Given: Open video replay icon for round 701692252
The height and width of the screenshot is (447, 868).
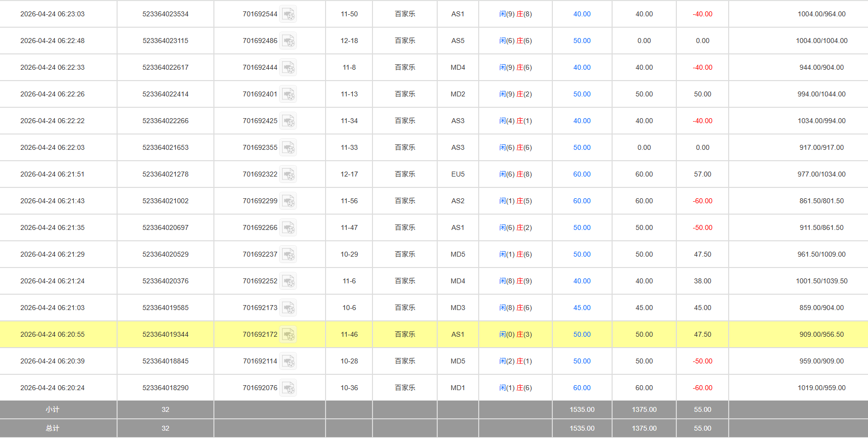Looking at the screenshot, I should coord(289,281).
